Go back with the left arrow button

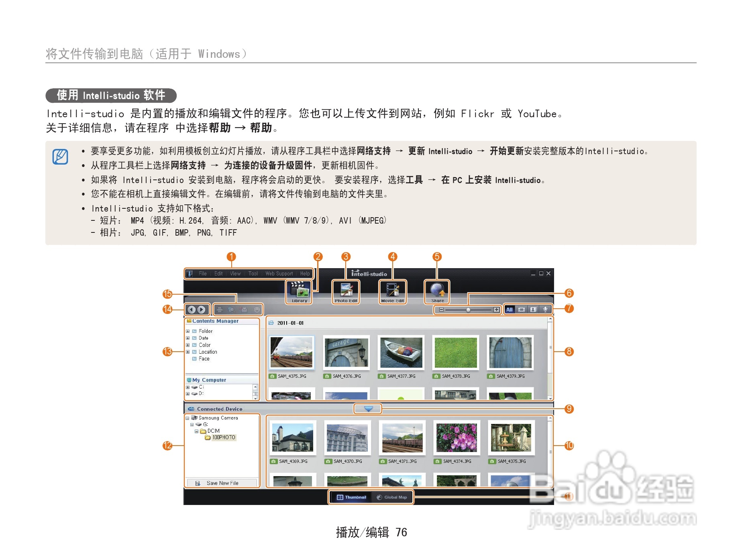click(192, 310)
